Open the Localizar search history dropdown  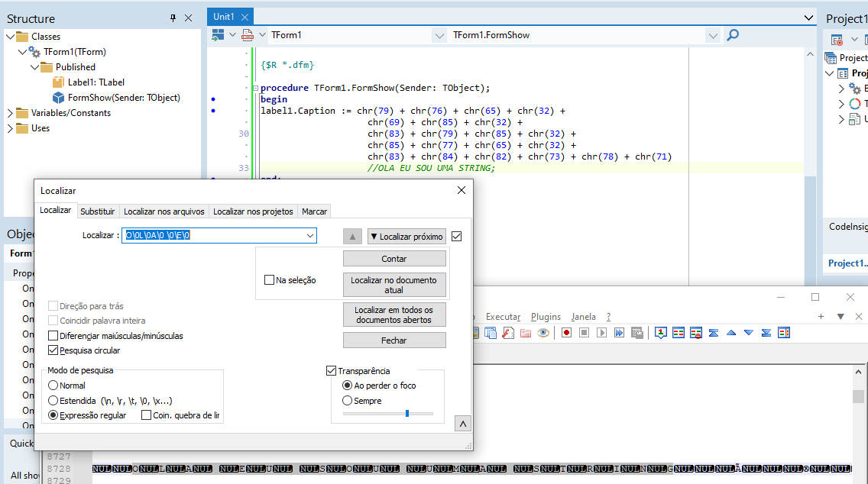pyautogui.click(x=310, y=236)
